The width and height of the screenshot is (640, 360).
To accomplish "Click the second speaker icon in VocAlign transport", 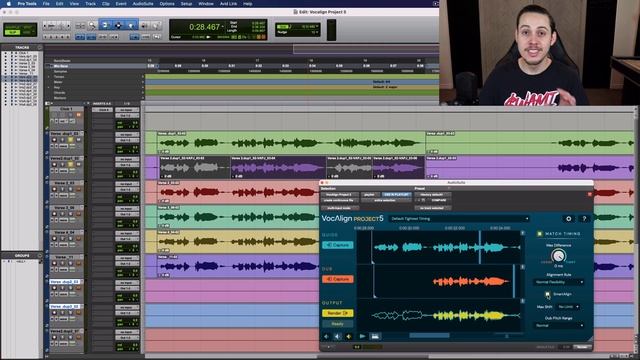I will pos(337,336).
